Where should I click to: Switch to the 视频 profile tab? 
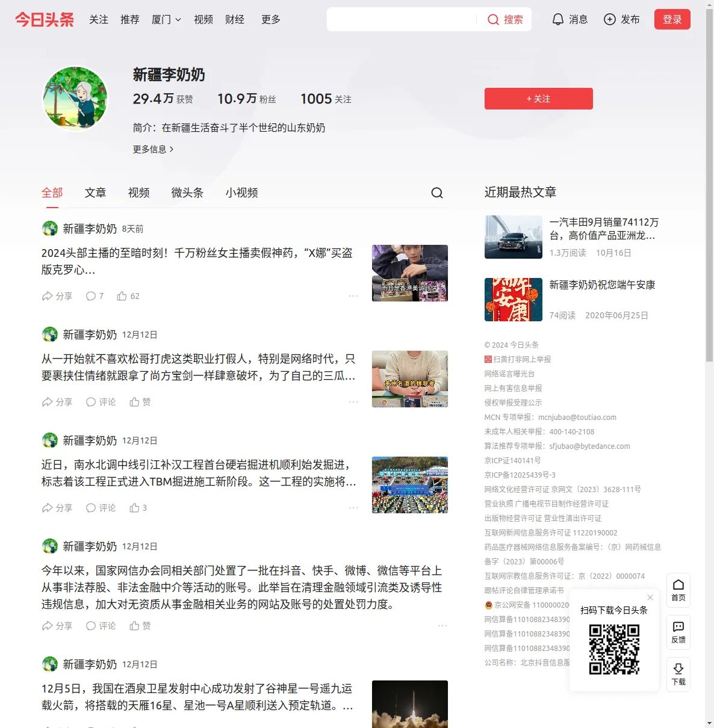pyautogui.click(x=138, y=193)
